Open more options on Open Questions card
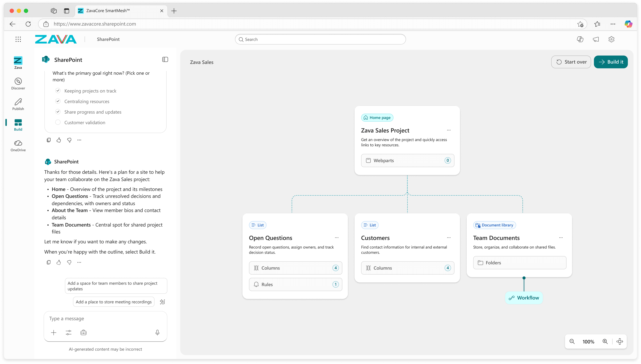This screenshot has height=364, width=641. (337, 238)
